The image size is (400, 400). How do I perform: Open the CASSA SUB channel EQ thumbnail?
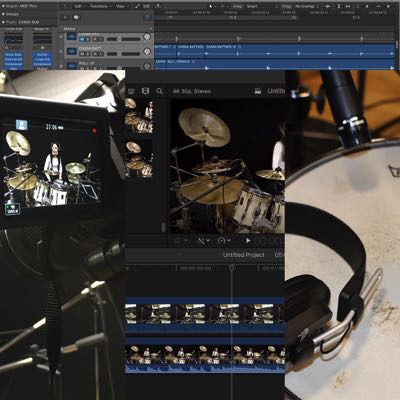13,39
